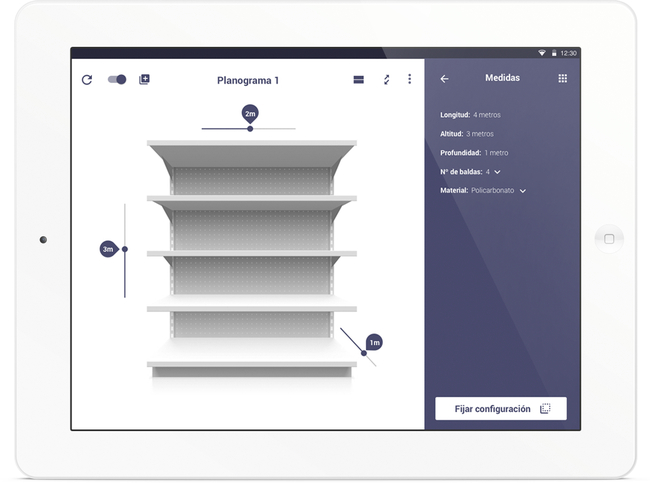The width and height of the screenshot is (650, 483).
Task: Click the Medidas panel title
Action: [502, 78]
